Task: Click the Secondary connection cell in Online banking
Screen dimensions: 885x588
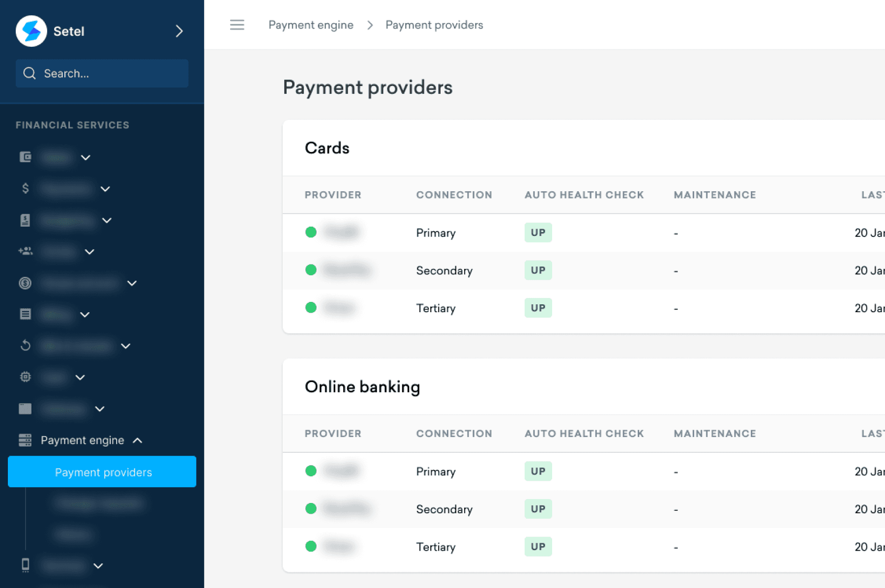Action: [x=444, y=509]
